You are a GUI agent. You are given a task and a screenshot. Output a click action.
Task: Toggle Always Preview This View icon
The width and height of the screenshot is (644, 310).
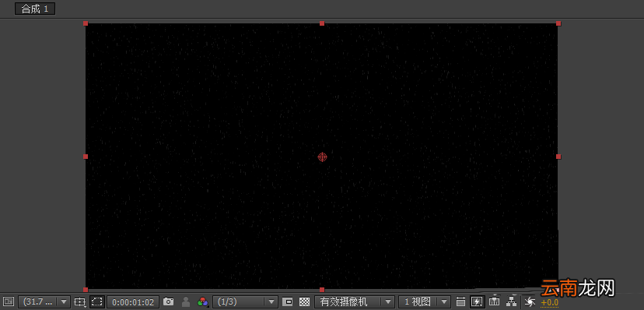pos(9,301)
